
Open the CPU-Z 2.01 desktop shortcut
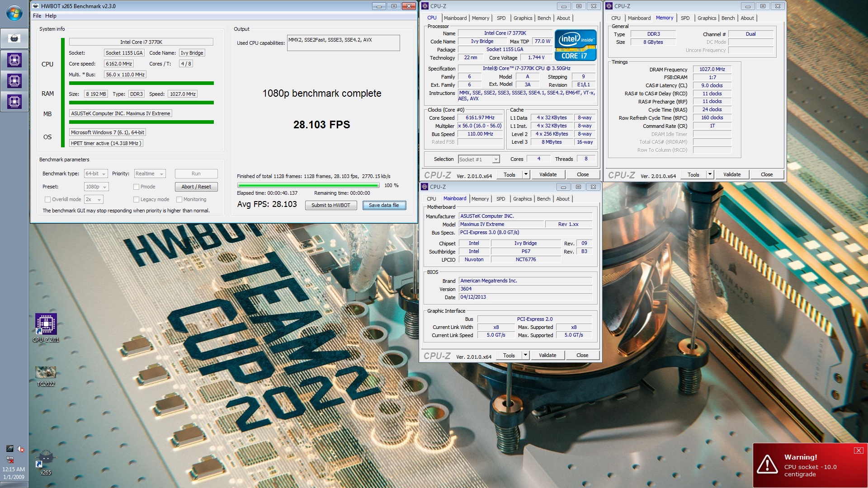[x=46, y=328]
